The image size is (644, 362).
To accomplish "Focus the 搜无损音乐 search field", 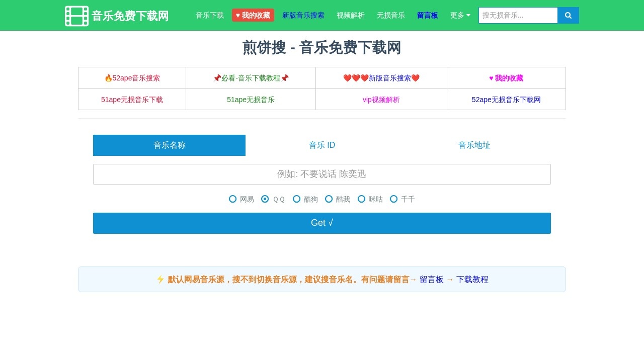I will tap(518, 16).
